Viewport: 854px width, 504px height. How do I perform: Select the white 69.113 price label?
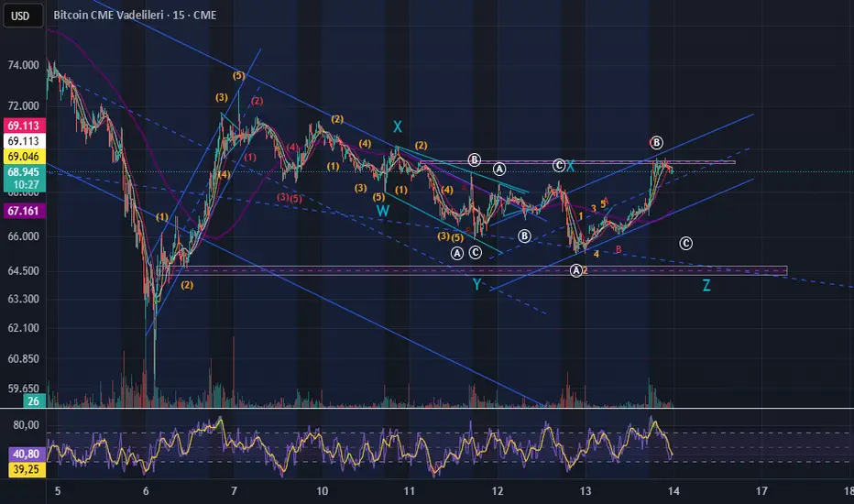(x=23, y=141)
